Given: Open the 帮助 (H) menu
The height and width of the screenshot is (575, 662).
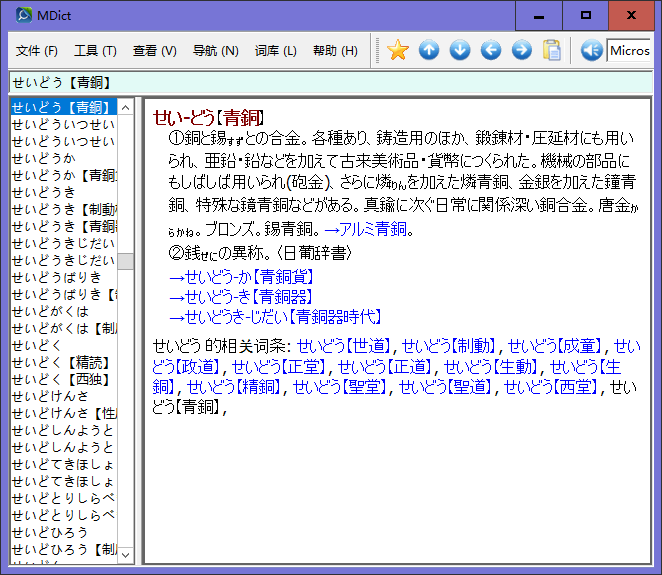Looking at the screenshot, I should click(335, 51).
